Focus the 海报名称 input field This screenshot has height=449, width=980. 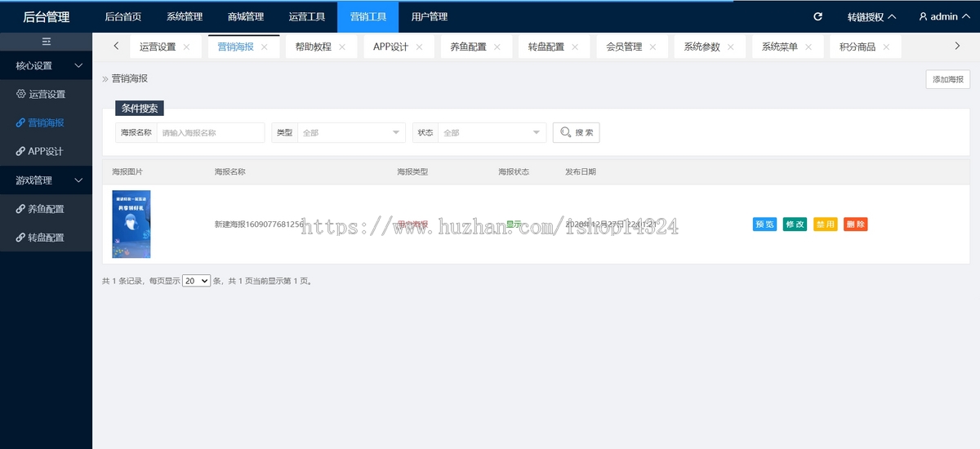(211, 132)
